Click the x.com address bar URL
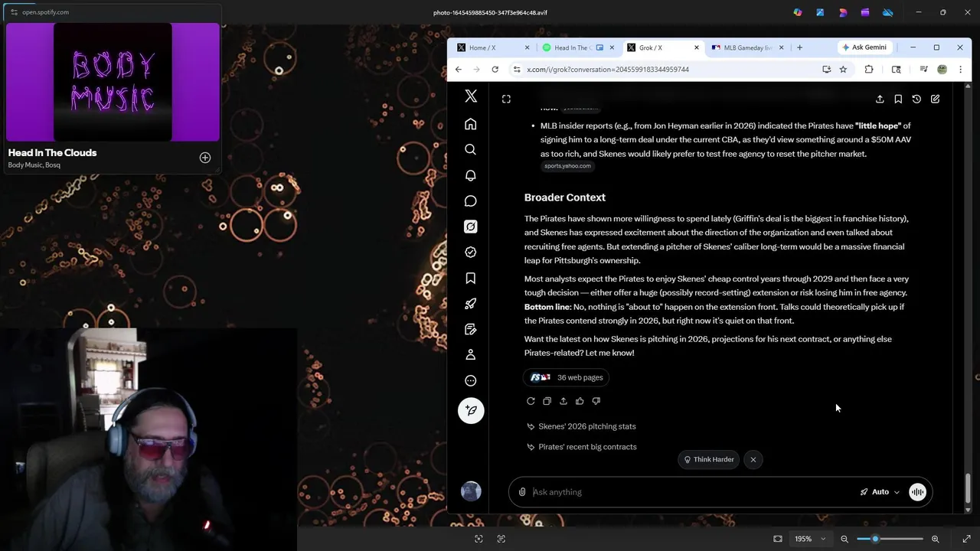This screenshot has width=980, height=551. click(x=608, y=70)
